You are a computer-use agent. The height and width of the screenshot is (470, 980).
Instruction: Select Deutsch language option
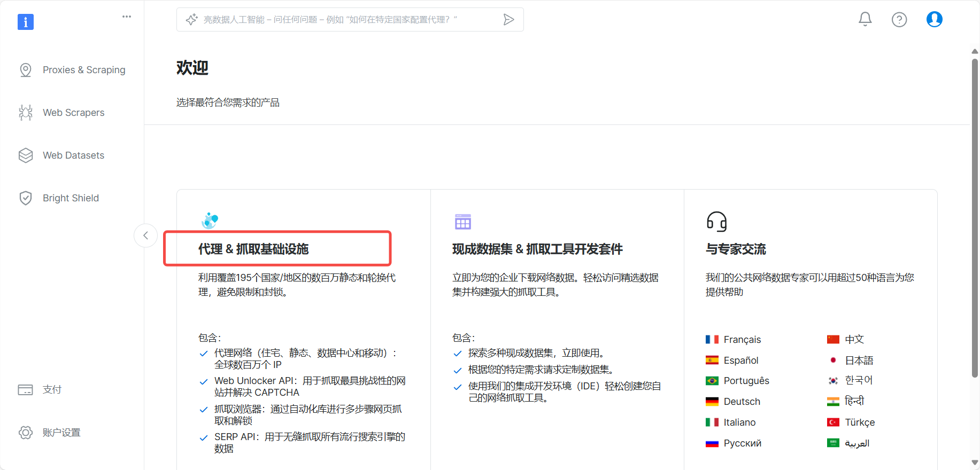(x=742, y=402)
